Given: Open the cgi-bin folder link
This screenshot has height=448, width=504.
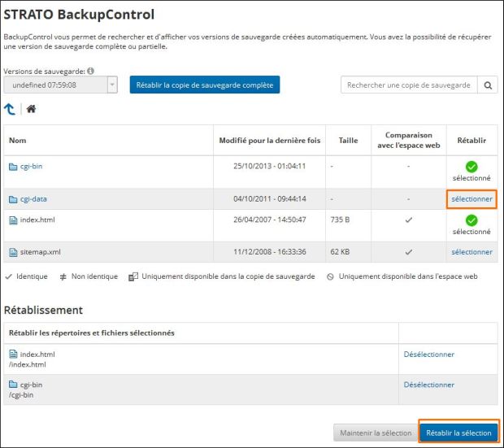Looking at the screenshot, I should [x=31, y=167].
